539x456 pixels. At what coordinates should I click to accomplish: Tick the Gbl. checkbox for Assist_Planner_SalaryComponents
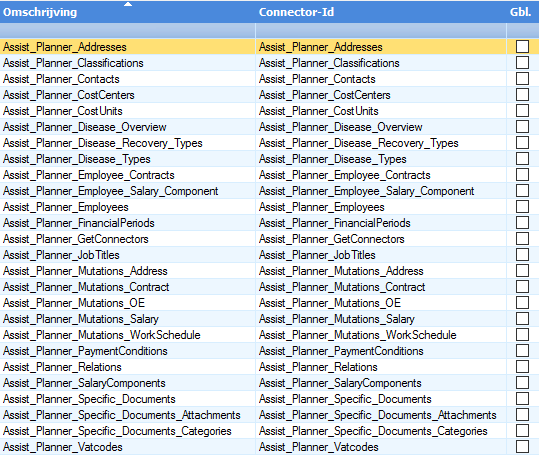(522, 382)
